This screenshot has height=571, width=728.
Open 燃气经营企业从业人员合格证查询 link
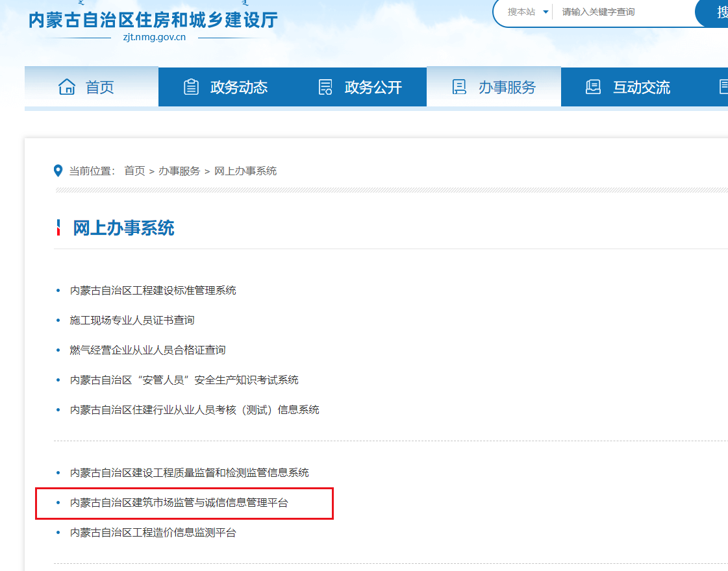pyautogui.click(x=148, y=350)
